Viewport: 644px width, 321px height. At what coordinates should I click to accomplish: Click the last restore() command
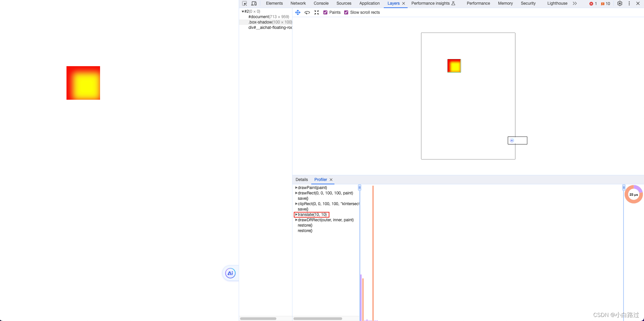pyautogui.click(x=305, y=231)
